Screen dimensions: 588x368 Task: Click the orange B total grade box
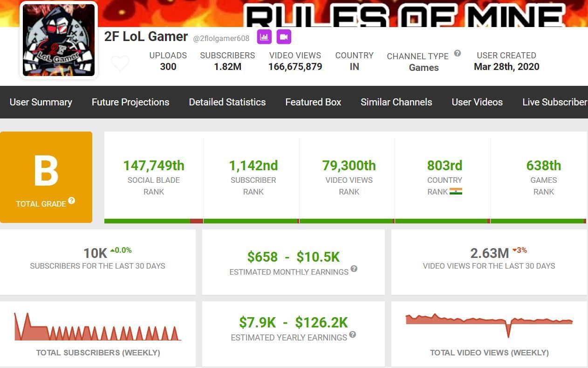pos(46,177)
